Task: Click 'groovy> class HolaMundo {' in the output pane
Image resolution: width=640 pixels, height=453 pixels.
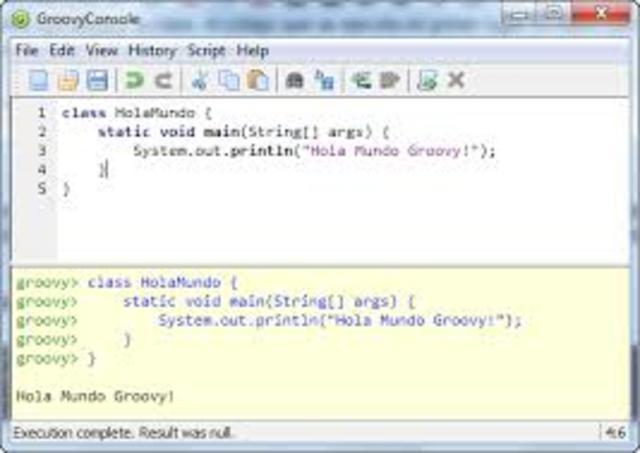Action: (x=127, y=282)
